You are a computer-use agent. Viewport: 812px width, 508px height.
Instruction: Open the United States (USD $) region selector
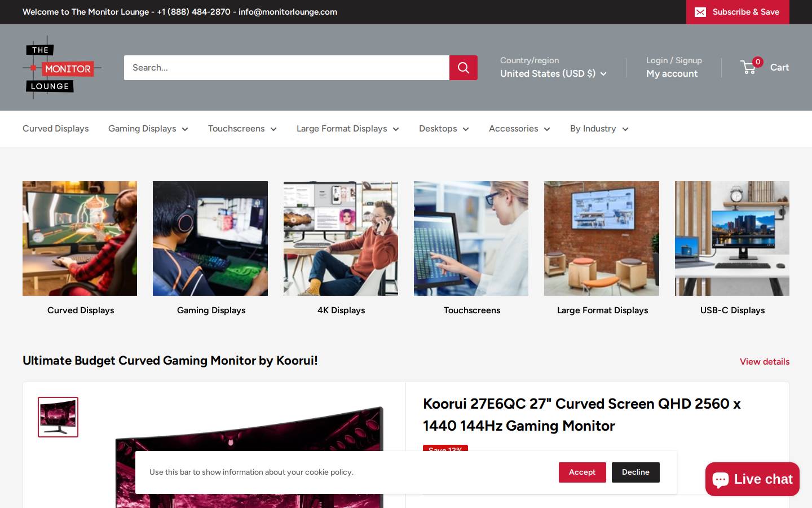553,73
